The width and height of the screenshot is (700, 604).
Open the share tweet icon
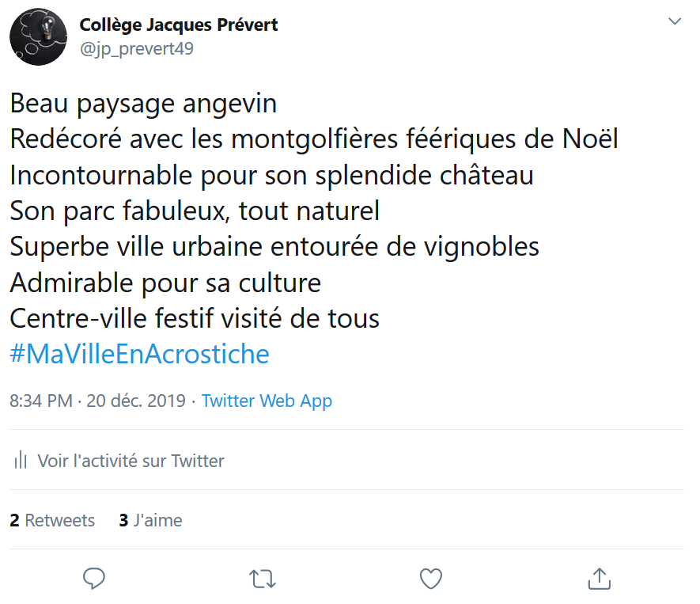(x=600, y=579)
